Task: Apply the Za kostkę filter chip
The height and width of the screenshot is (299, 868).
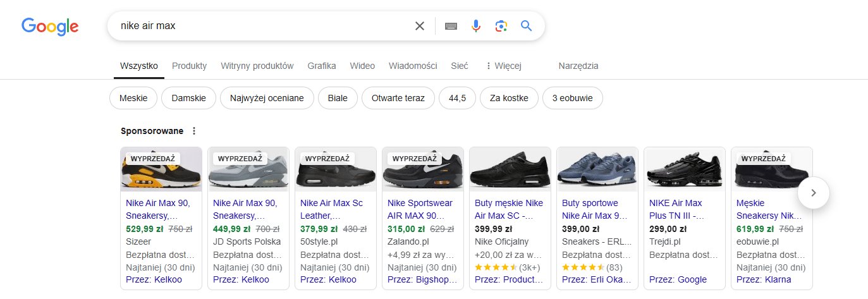Action: (x=509, y=98)
